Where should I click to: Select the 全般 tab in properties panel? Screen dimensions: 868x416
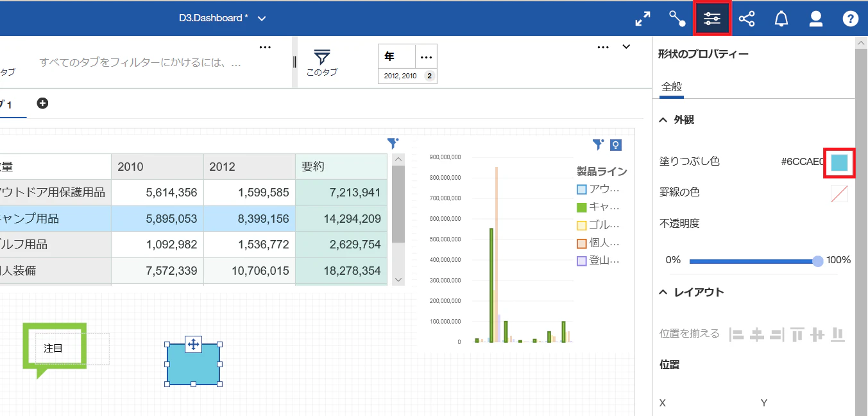(672, 87)
